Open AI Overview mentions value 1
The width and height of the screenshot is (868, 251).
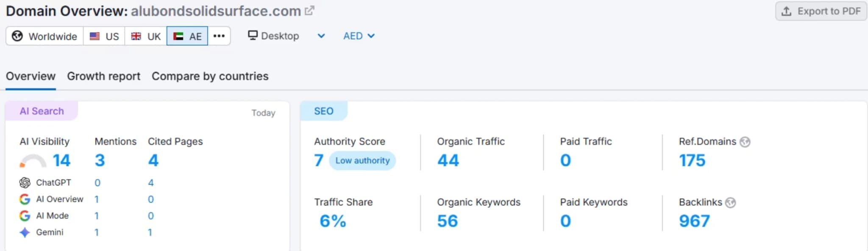pos(97,199)
